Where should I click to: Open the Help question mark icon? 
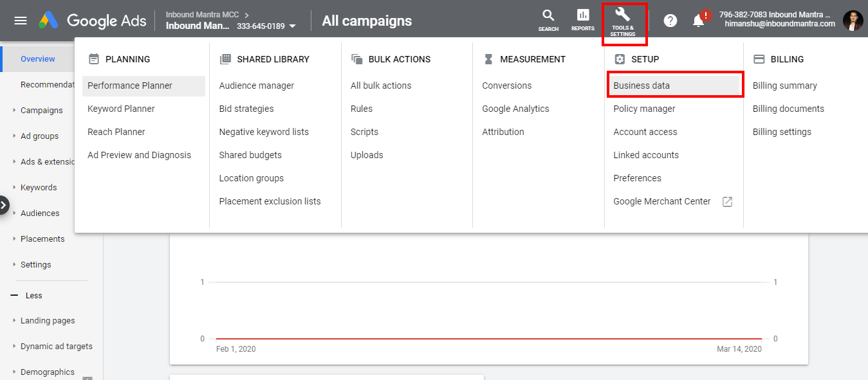[x=670, y=21]
